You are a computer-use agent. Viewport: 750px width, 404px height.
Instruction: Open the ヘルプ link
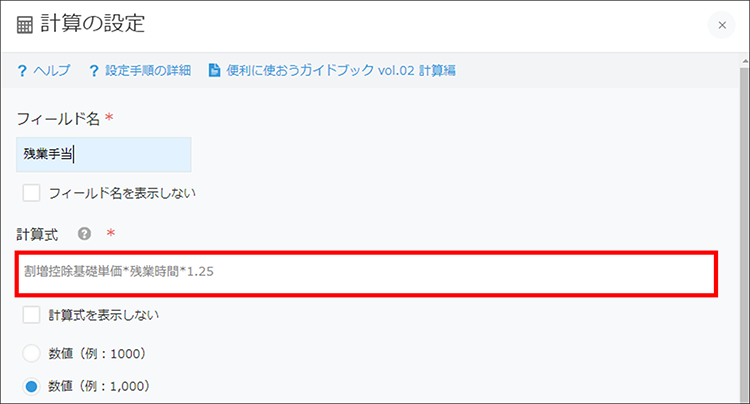[52, 71]
